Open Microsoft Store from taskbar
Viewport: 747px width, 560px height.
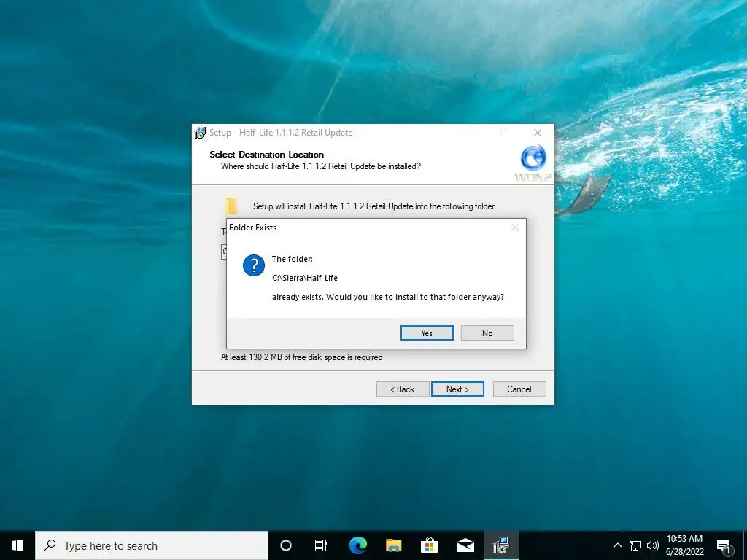tap(429, 545)
